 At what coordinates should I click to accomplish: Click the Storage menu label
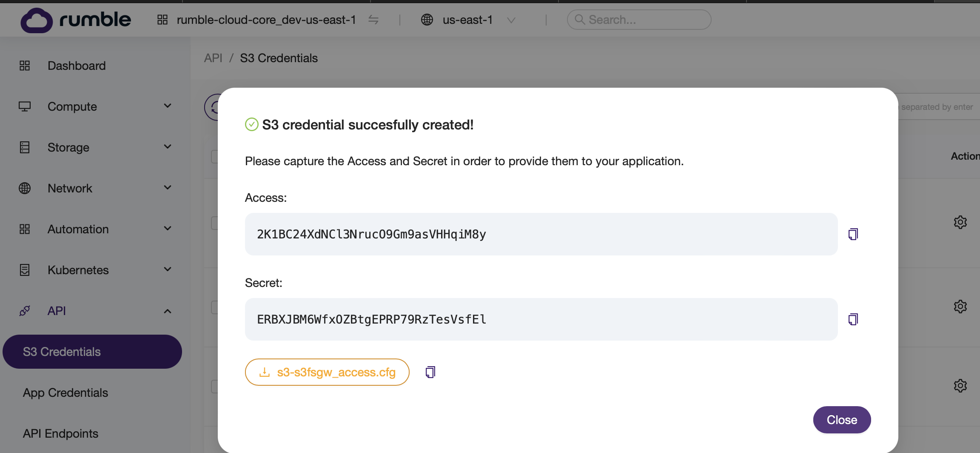(68, 147)
